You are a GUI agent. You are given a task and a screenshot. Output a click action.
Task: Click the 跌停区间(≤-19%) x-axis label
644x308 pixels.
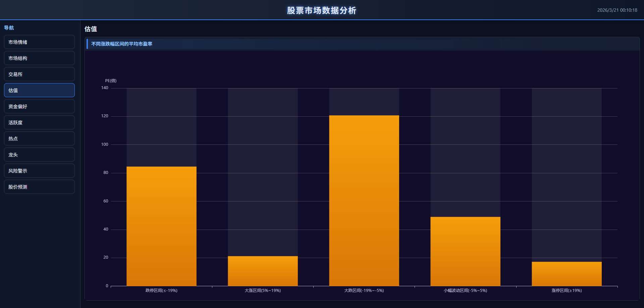coord(161,291)
